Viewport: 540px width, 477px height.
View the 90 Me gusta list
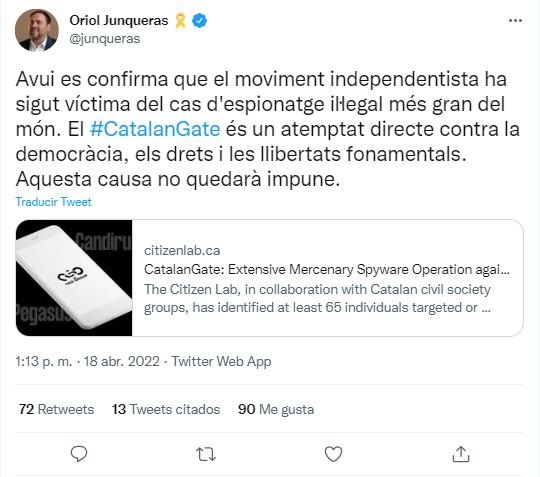pos(276,409)
